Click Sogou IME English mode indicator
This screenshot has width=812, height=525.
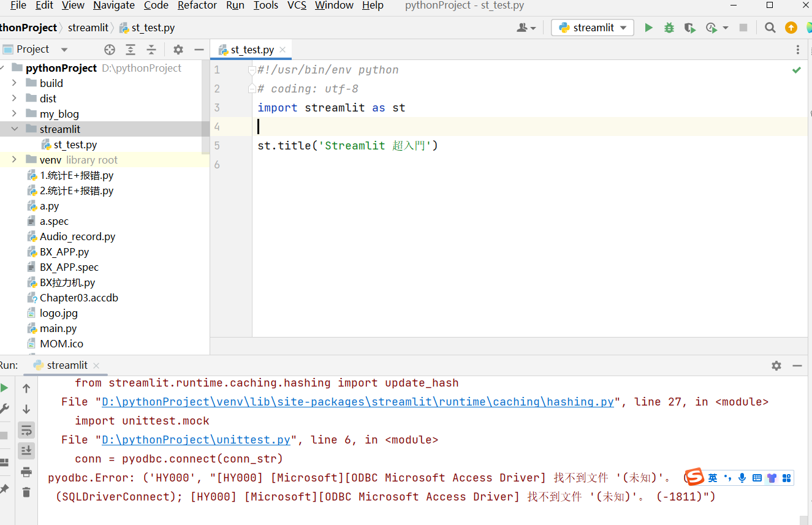tap(712, 478)
